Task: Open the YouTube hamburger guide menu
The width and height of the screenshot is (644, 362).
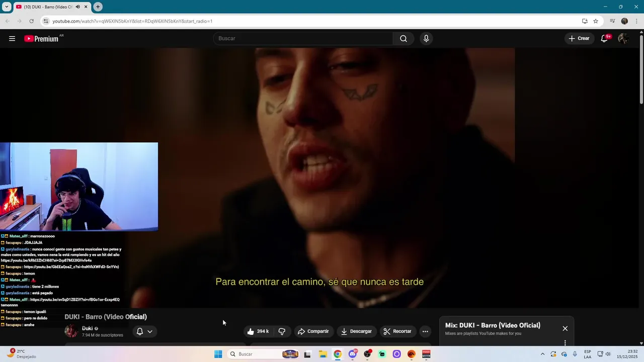Action: 12,39
